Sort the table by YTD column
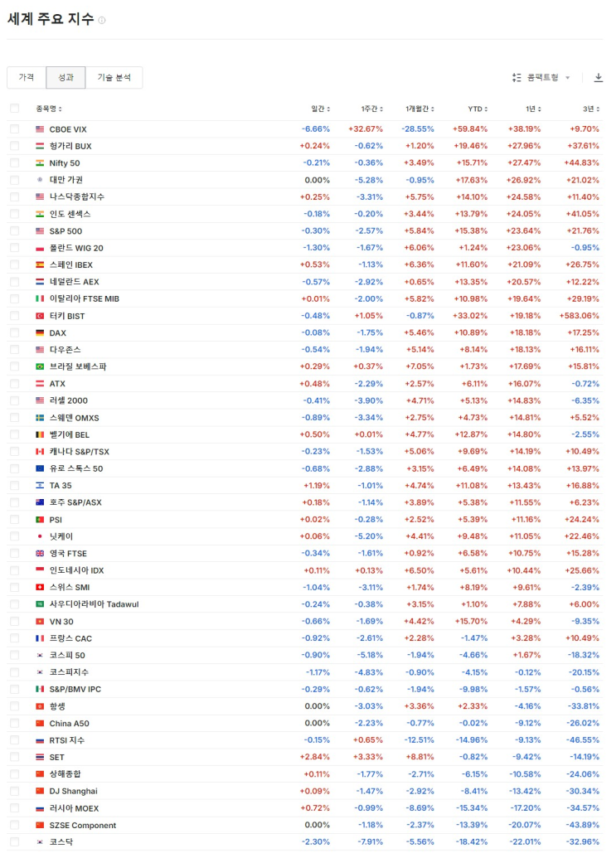The height and width of the screenshot is (858, 616). coord(477,109)
